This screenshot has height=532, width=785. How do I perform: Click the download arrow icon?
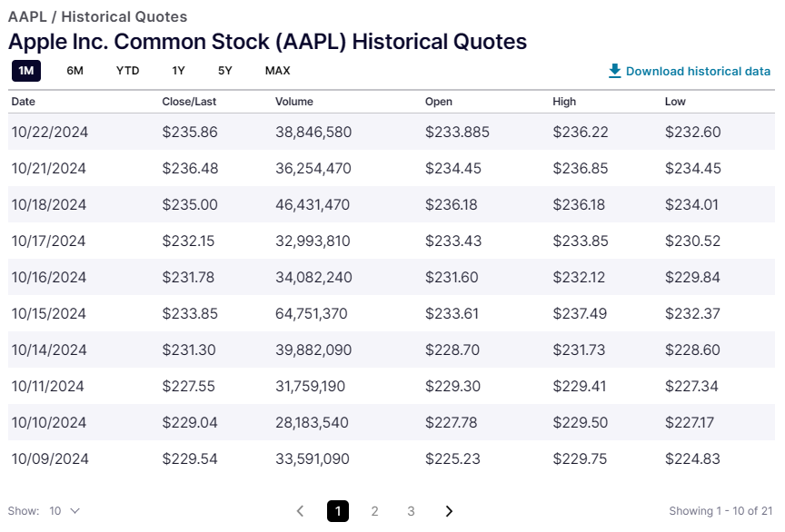coord(615,71)
